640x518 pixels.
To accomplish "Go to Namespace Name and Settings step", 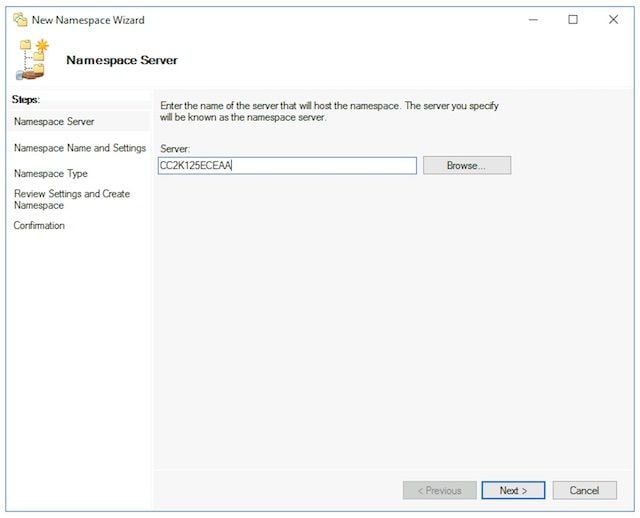I will click(x=80, y=148).
